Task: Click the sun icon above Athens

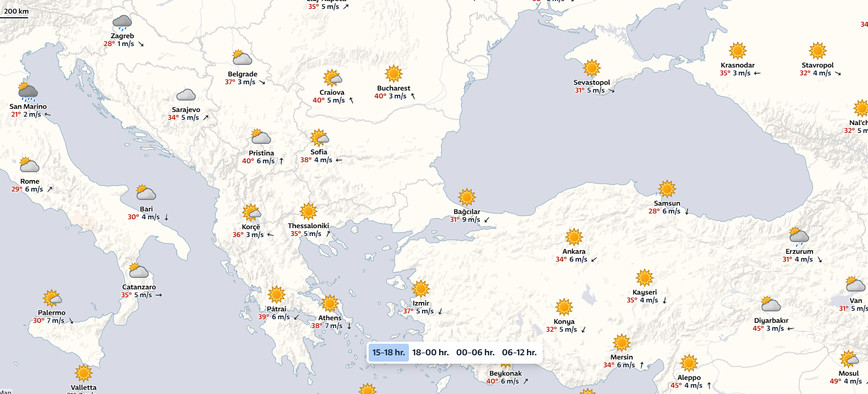Action: (330, 303)
